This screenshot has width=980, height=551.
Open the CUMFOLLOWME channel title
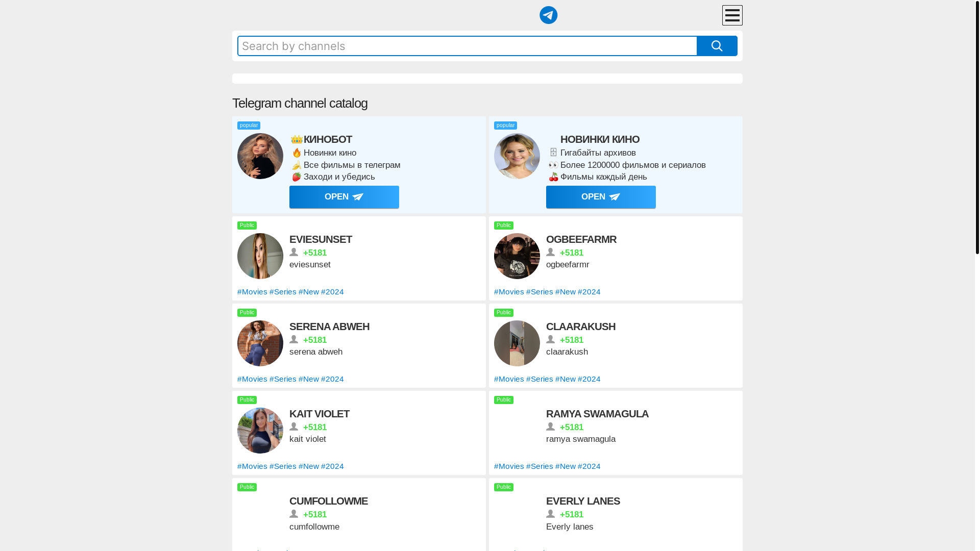click(x=329, y=501)
